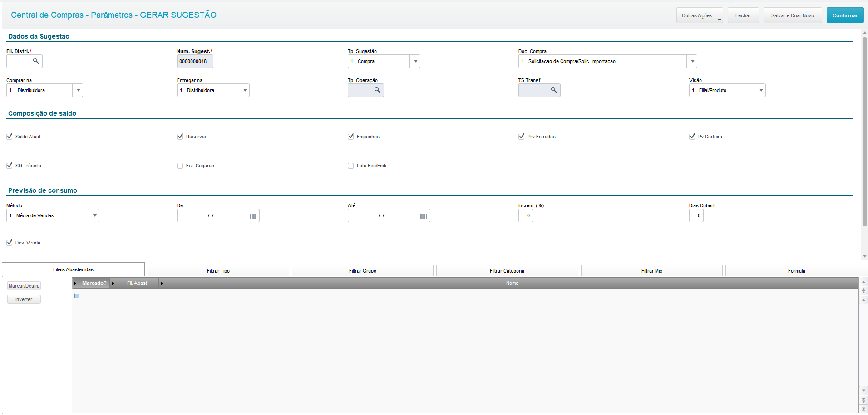The height and width of the screenshot is (415, 868).
Task: Expand Doc. Compra dropdown
Action: pyautogui.click(x=692, y=61)
